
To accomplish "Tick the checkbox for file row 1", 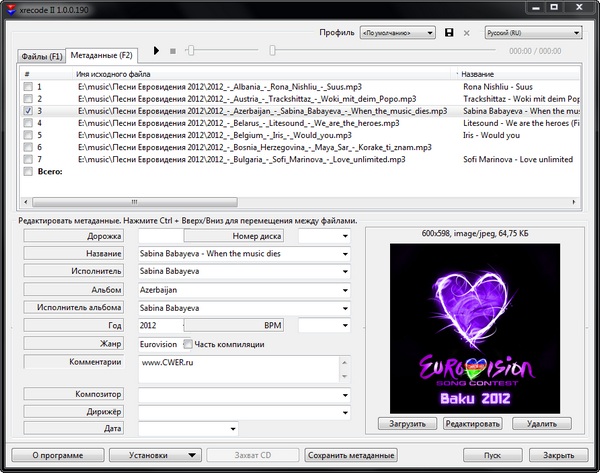I will tap(28, 87).
